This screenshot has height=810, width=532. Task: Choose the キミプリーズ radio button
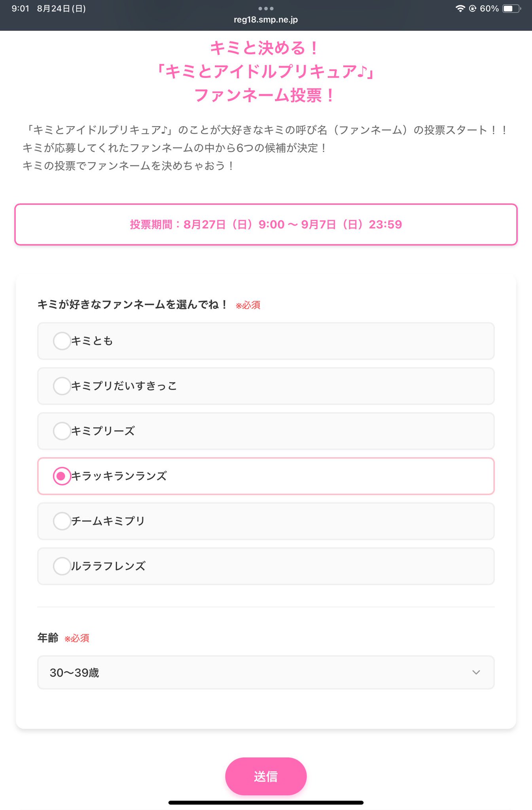(x=62, y=431)
